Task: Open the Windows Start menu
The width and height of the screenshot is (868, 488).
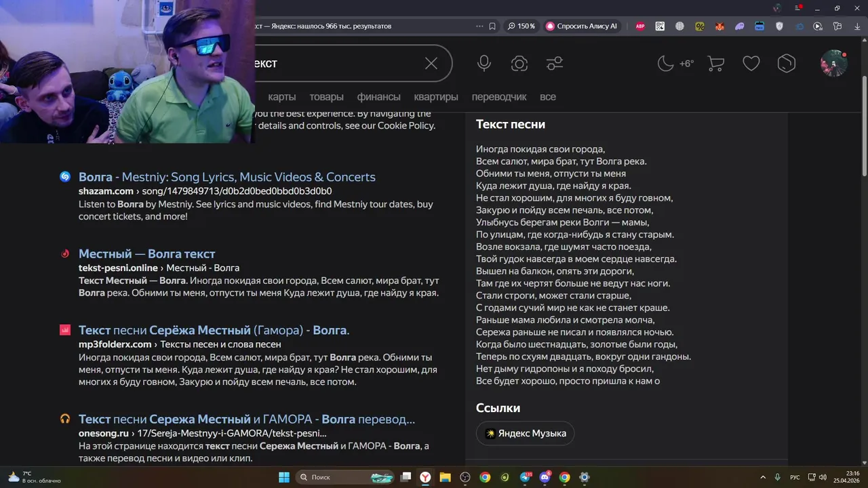Action: (284, 477)
